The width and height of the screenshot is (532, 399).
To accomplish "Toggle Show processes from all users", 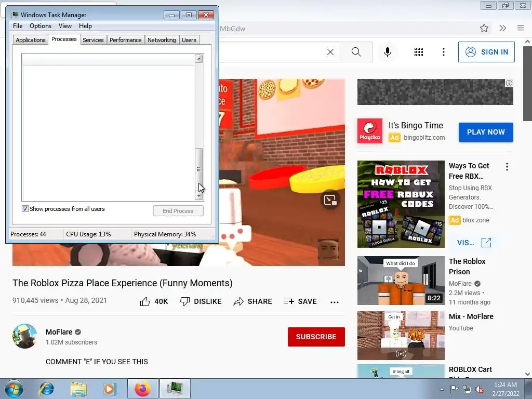I will click(x=25, y=209).
